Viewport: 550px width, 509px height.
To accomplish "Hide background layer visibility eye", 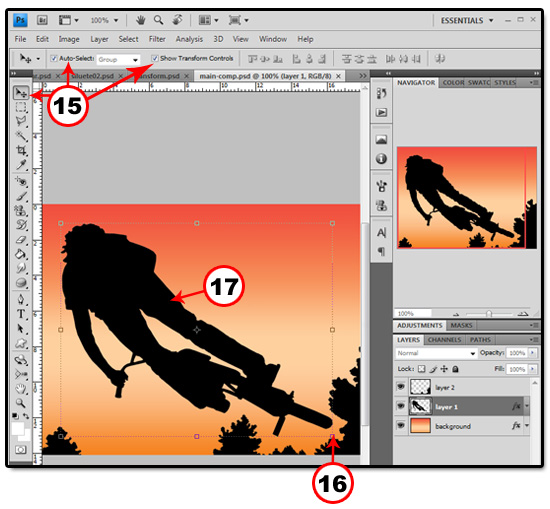I will 401,425.
